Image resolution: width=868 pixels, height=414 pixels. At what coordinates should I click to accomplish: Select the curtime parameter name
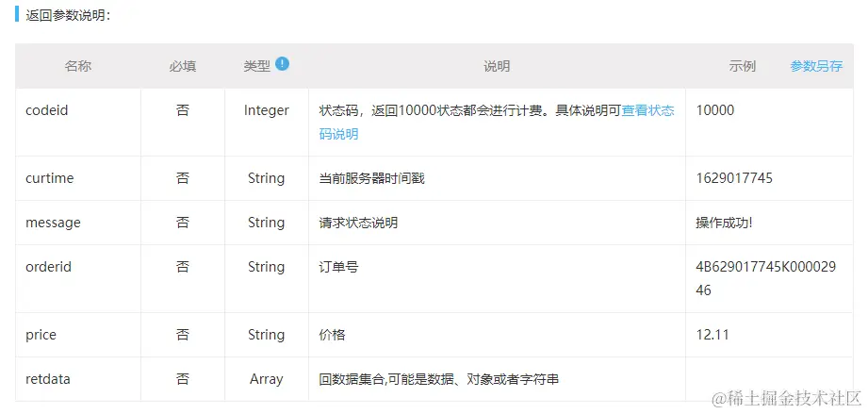50,178
